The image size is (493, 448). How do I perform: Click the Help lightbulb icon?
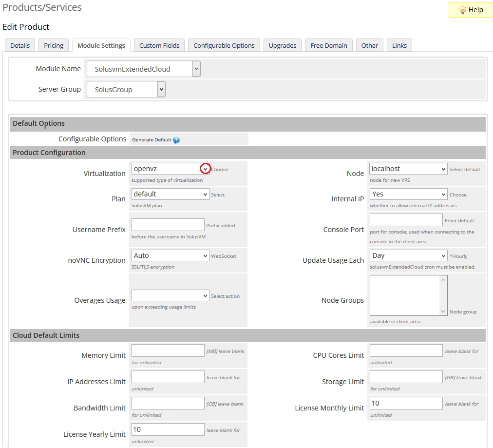pyautogui.click(x=462, y=10)
